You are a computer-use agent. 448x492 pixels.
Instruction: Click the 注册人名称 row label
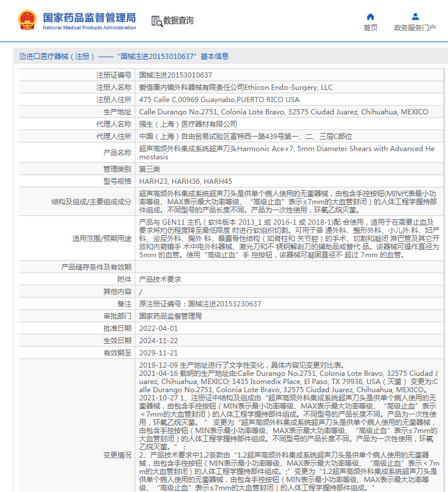coord(114,88)
